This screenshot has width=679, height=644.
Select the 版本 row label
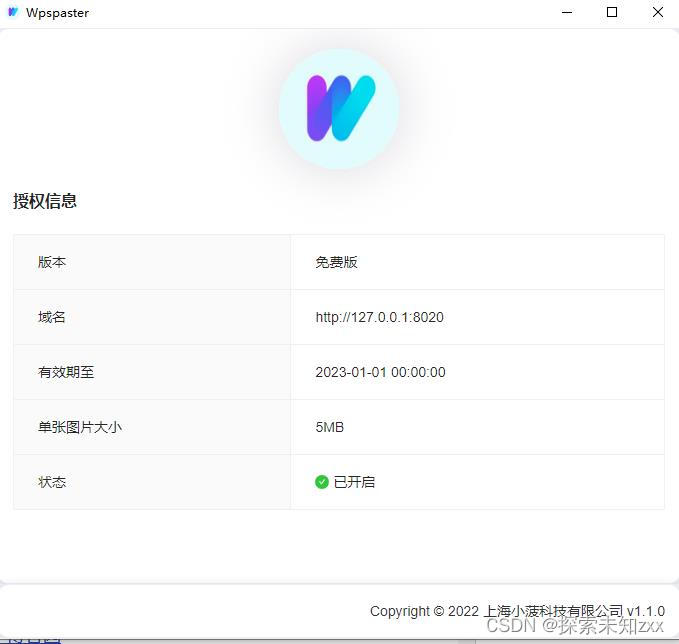[x=52, y=262]
